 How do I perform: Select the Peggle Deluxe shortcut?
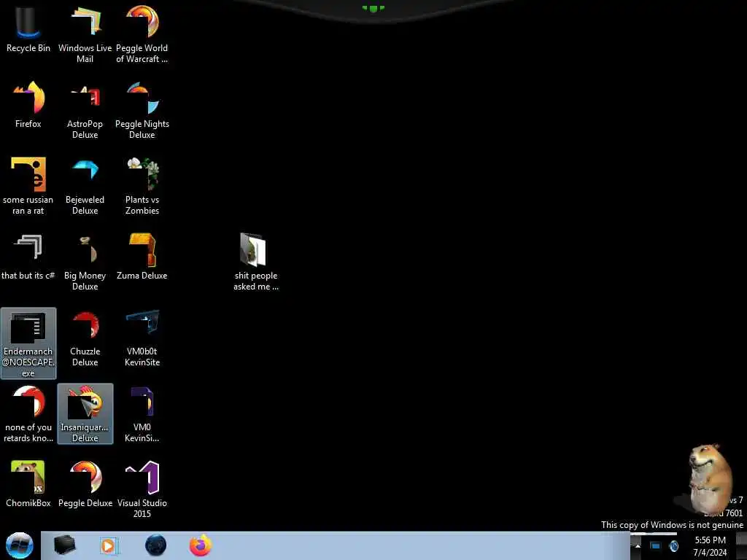click(85, 483)
